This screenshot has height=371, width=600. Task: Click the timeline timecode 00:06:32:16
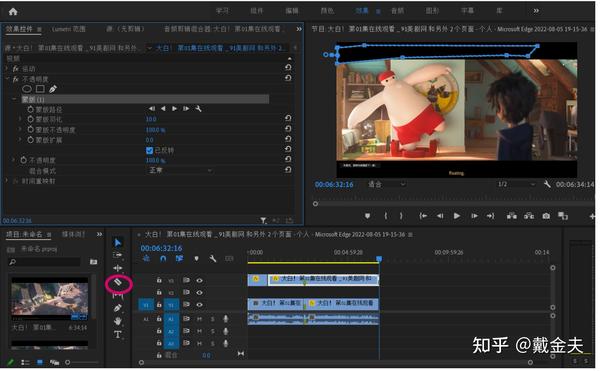point(161,248)
